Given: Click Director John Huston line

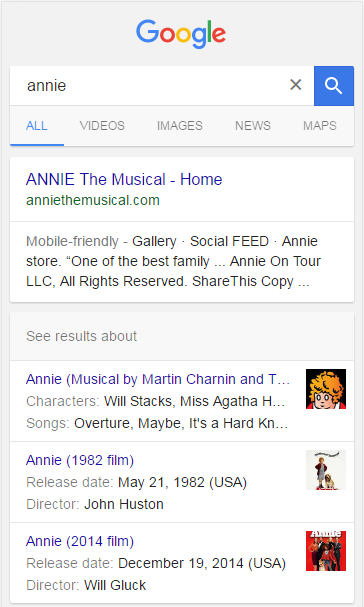Looking at the screenshot, I should (95, 504).
